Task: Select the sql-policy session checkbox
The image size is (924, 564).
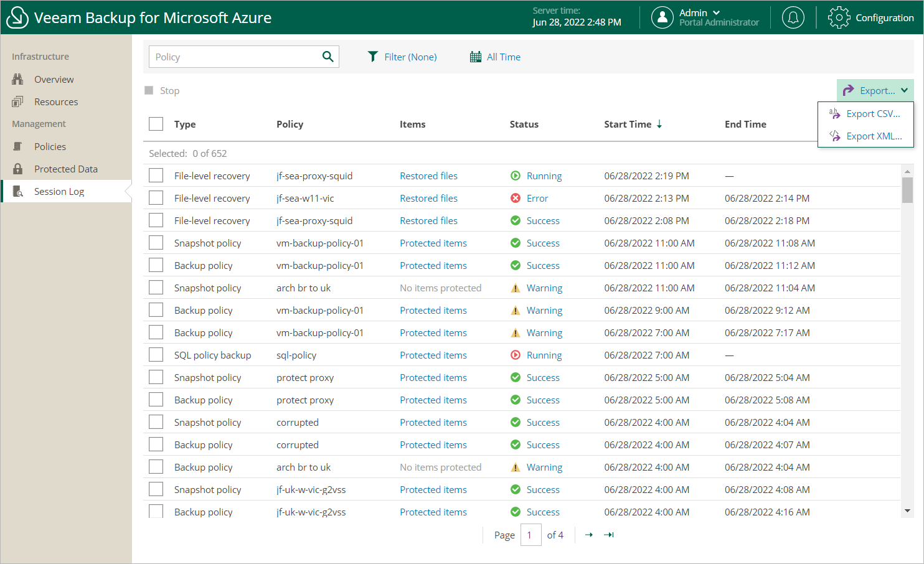Action: click(156, 355)
